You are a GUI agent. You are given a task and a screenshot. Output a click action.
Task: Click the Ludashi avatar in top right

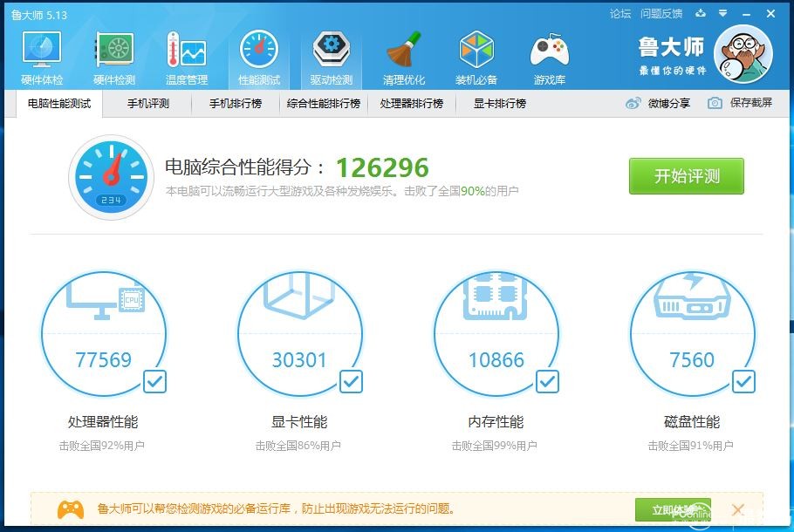point(746,54)
